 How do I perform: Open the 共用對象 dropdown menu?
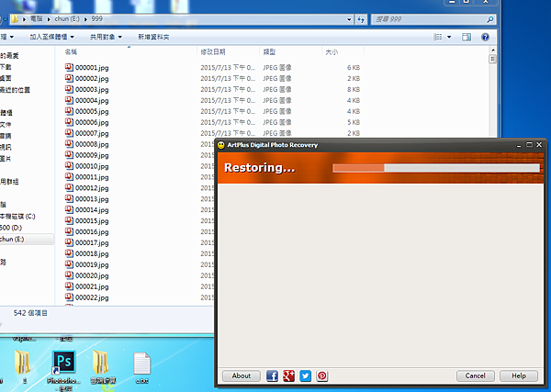click(106, 37)
